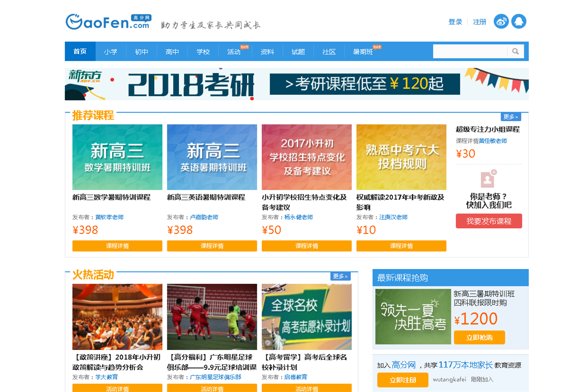587x392 pixels.
Task: Click 更多 in 推荐课程 section
Action: pyautogui.click(x=511, y=116)
